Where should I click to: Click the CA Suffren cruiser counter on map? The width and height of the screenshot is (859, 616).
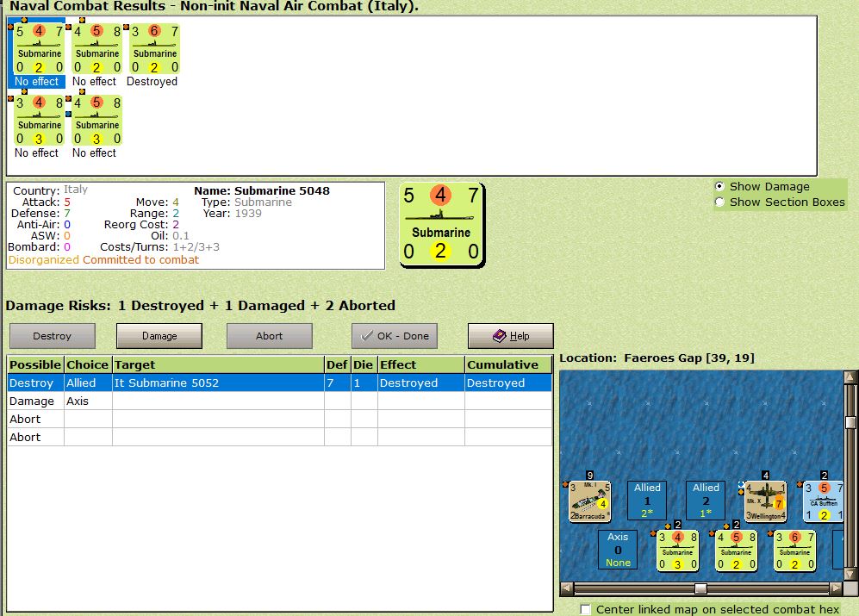(824, 501)
